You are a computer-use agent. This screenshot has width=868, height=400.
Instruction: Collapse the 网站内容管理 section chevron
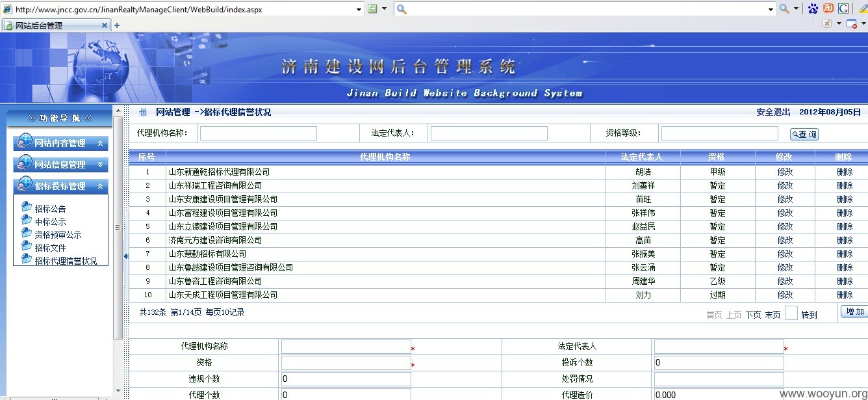click(100, 143)
